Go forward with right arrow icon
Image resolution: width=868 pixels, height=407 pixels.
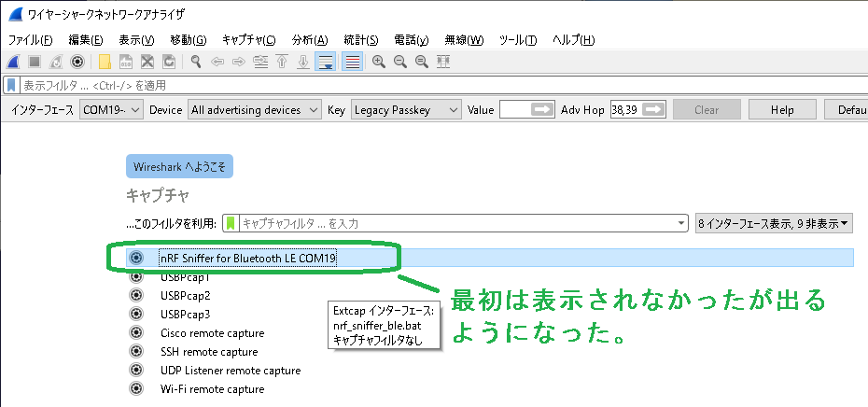[238, 62]
